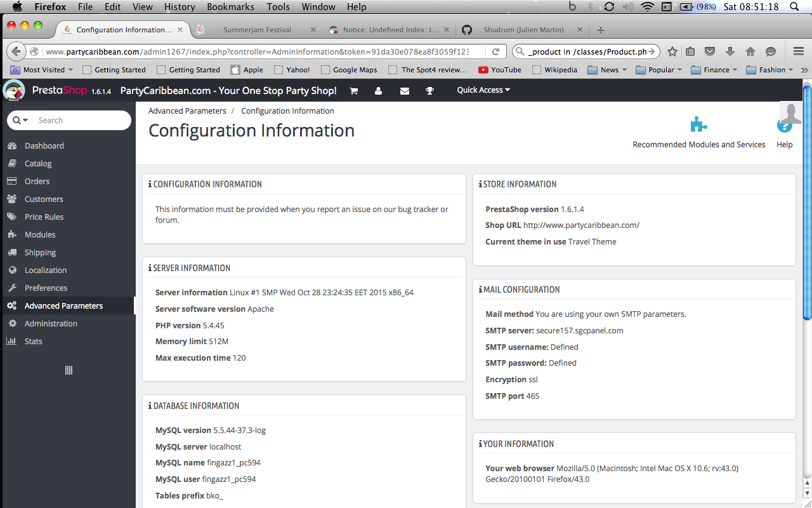Open Recommended Modules and Services puzzle icon

pos(698,124)
